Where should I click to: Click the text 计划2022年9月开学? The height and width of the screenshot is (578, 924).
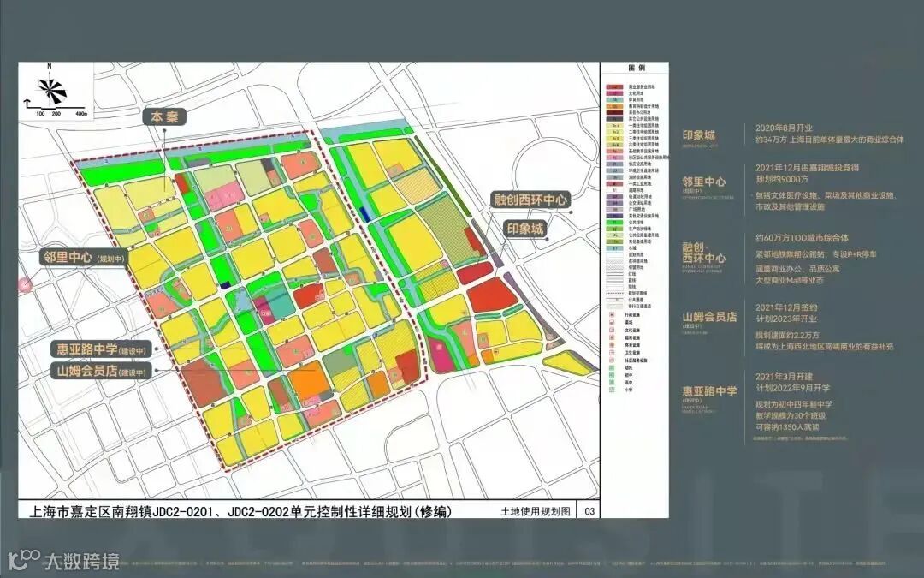[x=792, y=388]
